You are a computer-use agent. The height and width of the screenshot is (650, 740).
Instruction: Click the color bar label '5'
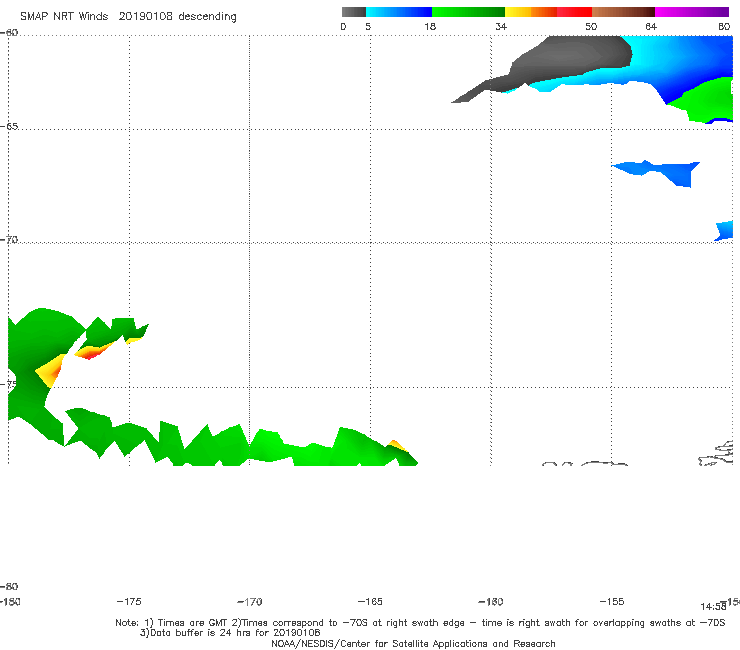point(368,26)
